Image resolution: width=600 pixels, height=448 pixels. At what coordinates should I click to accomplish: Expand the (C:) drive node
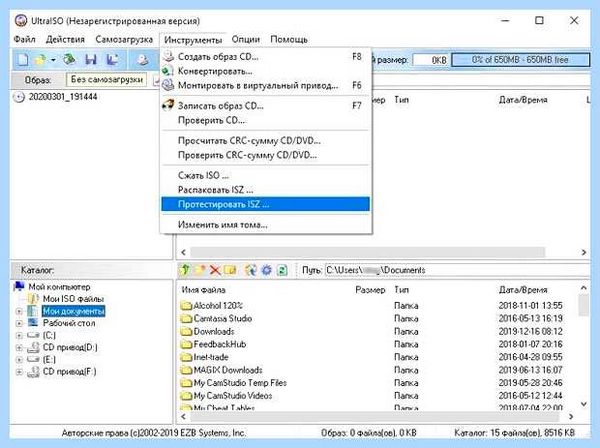pyautogui.click(x=19, y=336)
